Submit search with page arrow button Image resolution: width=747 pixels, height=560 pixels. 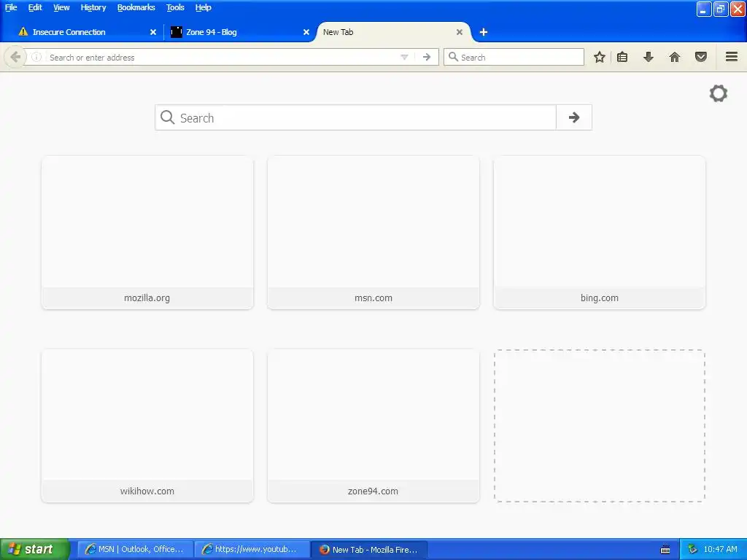[x=574, y=117]
